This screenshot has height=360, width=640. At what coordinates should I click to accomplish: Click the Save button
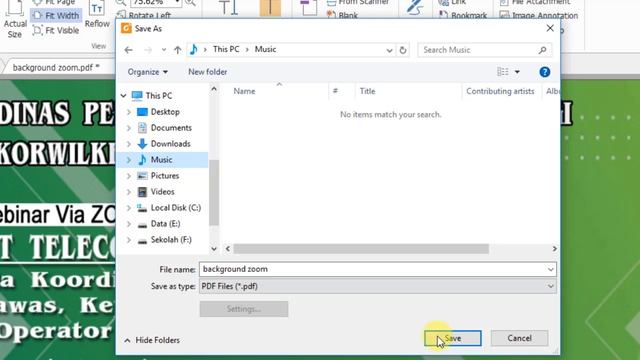point(453,338)
